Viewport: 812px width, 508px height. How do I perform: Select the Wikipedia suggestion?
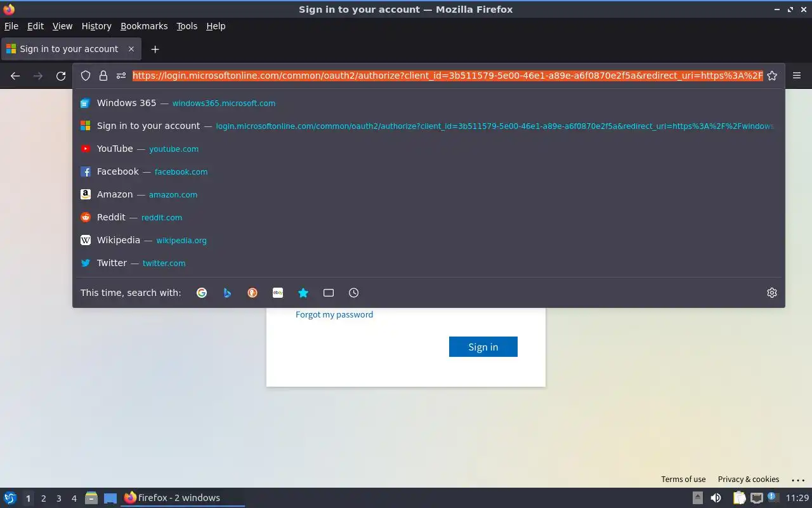429,240
